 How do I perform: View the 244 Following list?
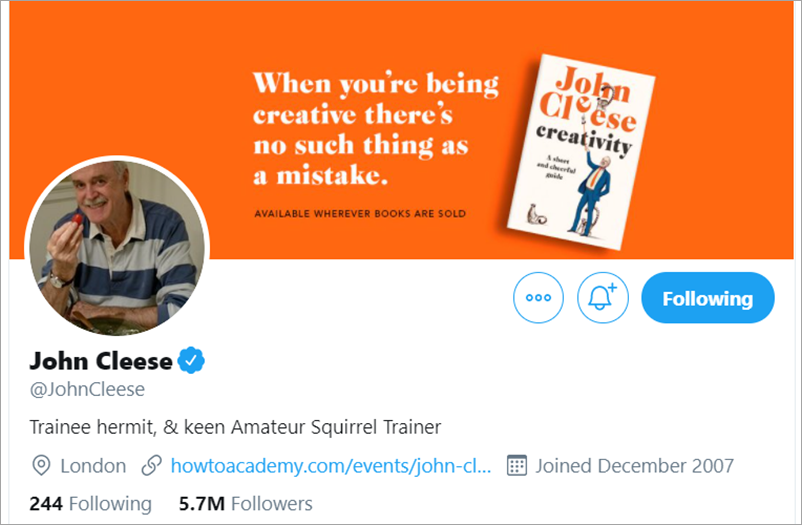(91, 503)
